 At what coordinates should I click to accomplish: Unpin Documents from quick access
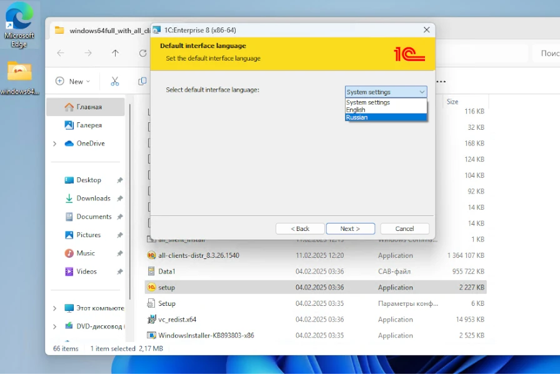tap(120, 217)
